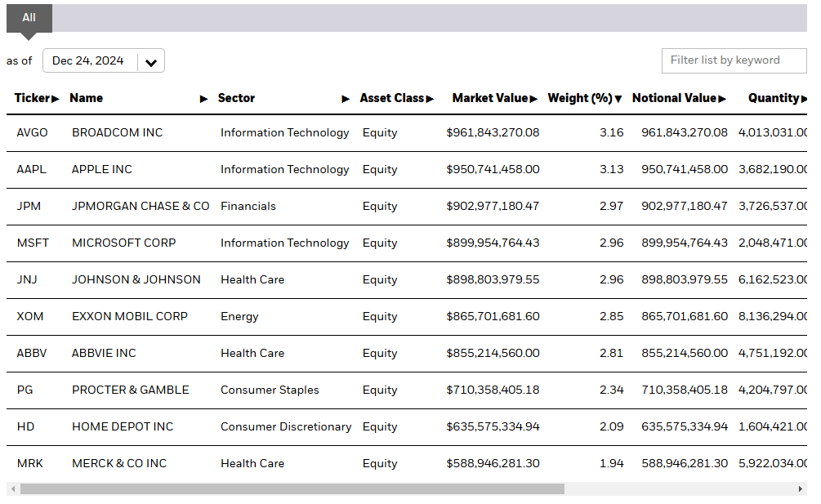Click the MRK ticker cell
This screenshot has width=821, height=504.
(x=30, y=464)
